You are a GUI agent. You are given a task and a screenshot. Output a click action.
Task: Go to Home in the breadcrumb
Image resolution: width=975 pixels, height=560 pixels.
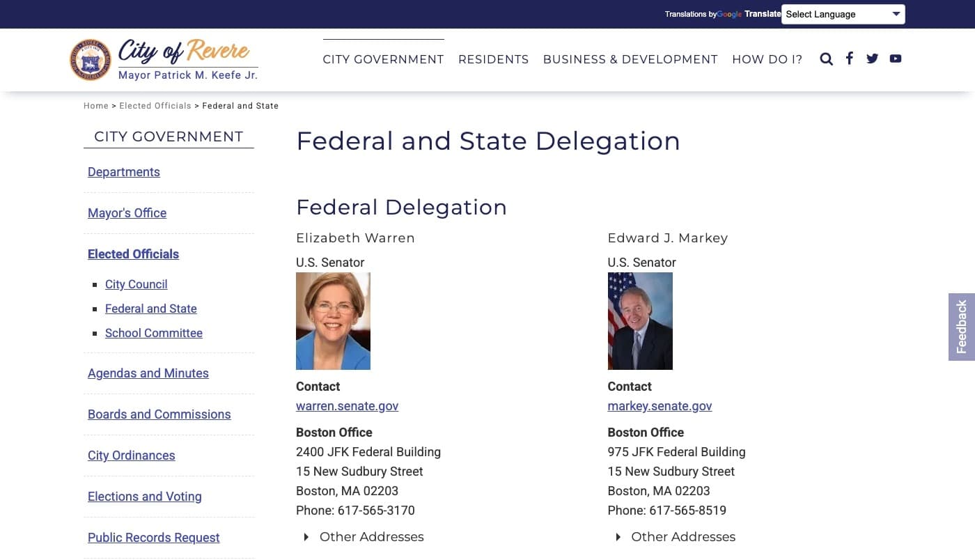tap(95, 106)
